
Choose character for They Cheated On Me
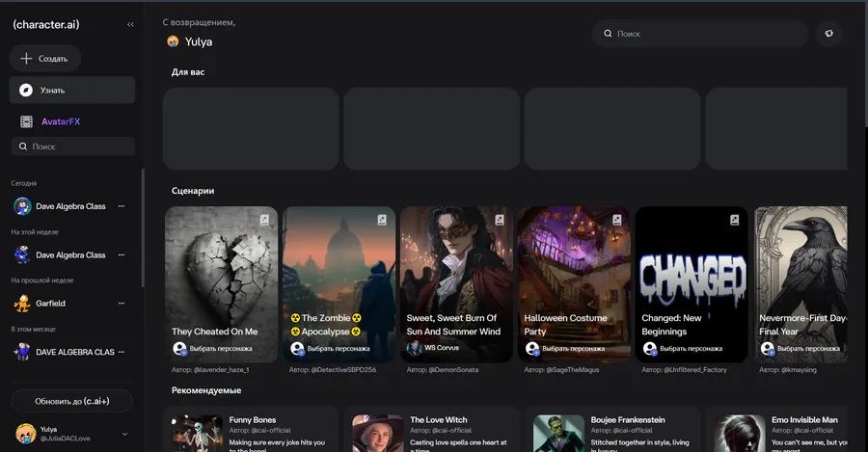coord(212,349)
